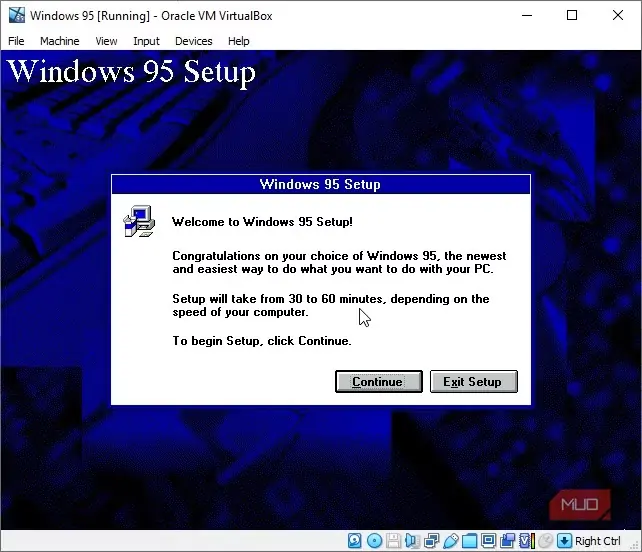Open the Devices menu
Screen dimensions: 642x552
pyautogui.click(x=194, y=41)
